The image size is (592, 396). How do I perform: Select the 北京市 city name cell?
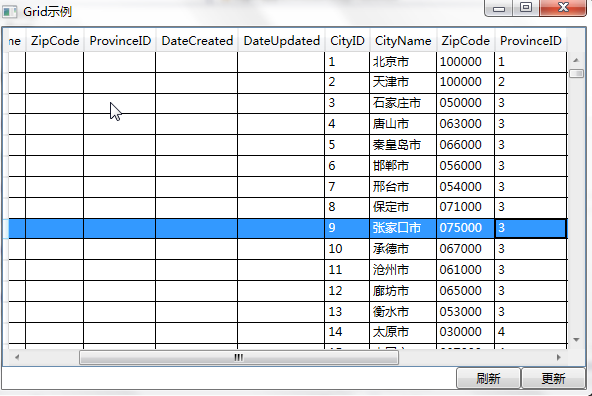pyautogui.click(x=403, y=62)
